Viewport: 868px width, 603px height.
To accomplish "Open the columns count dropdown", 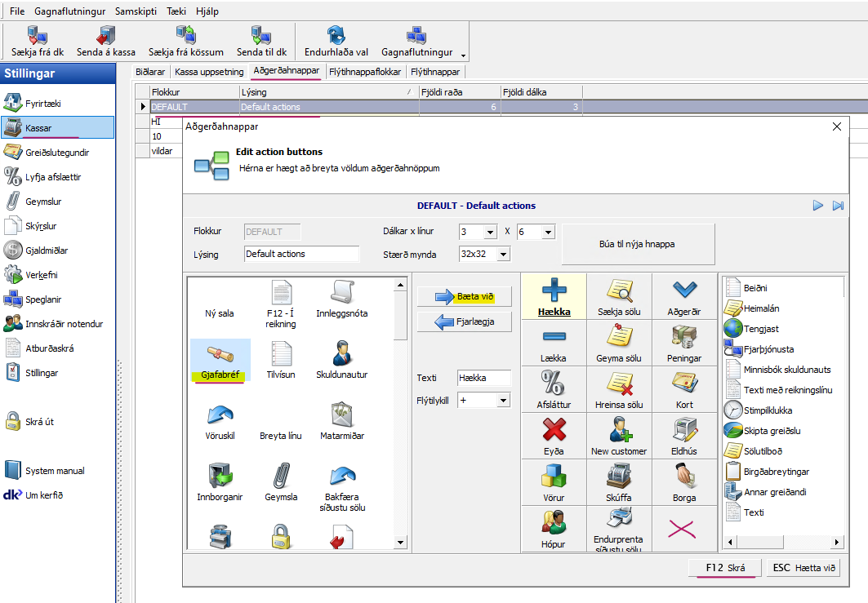I will 489,232.
